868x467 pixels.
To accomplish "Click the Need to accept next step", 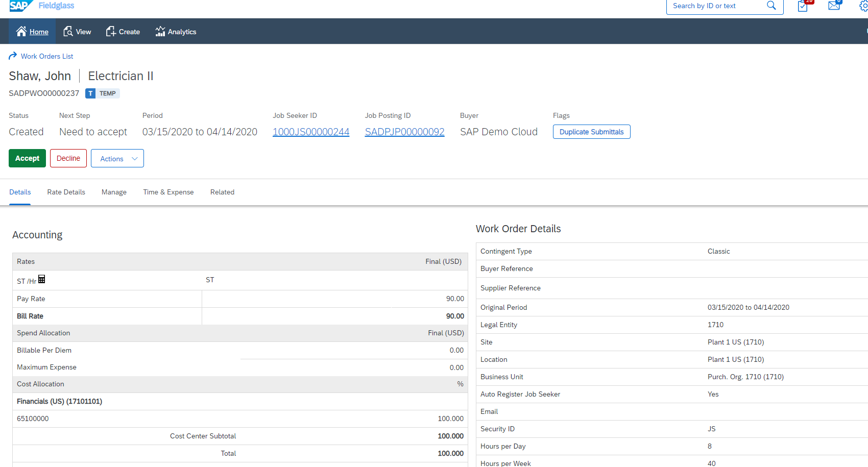I will (93, 132).
